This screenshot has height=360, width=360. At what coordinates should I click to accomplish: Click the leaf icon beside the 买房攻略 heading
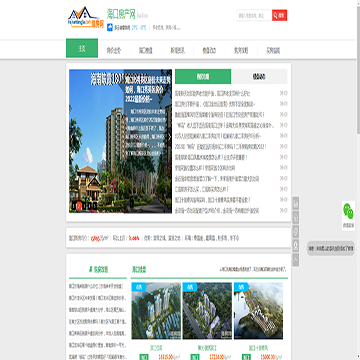click(90, 270)
